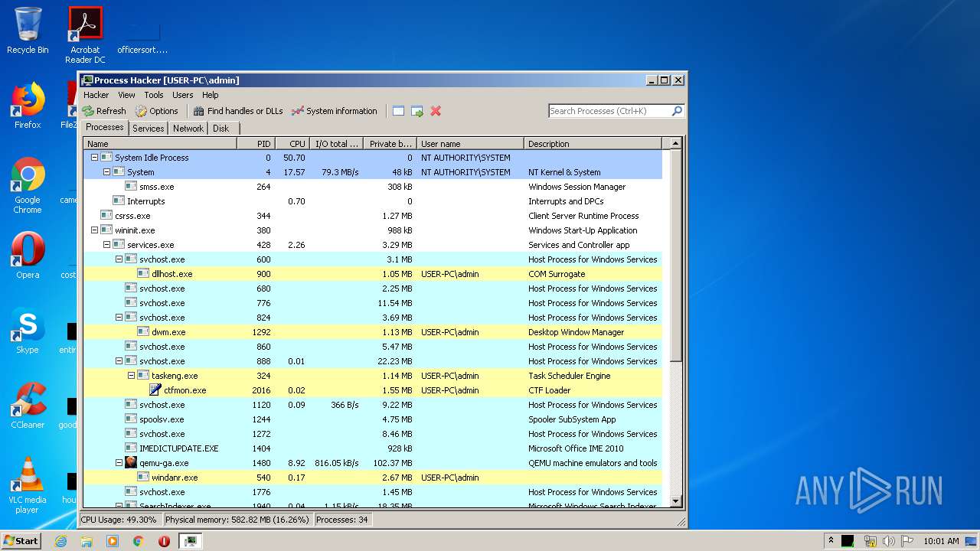Image resolution: width=980 pixels, height=551 pixels.
Task: Switch to the Network tab
Action: [x=188, y=129]
